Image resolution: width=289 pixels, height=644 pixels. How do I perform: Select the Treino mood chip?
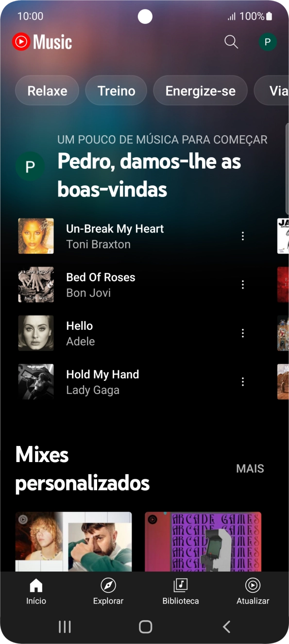[116, 90]
